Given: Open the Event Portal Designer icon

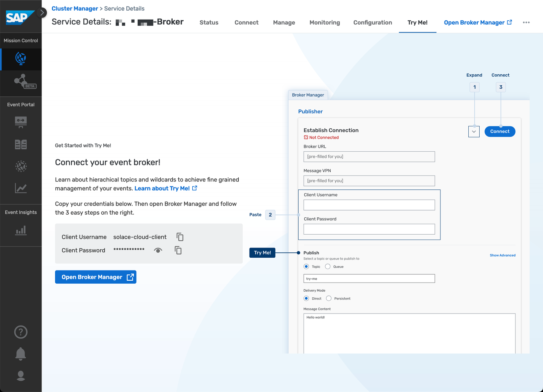Looking at the screenshot, I should (21, 122).
